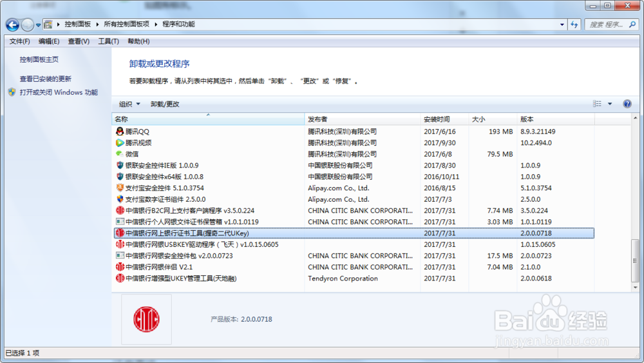Click the vertical scrollbar thumb
644x363 pixels.
click(636, 260)
